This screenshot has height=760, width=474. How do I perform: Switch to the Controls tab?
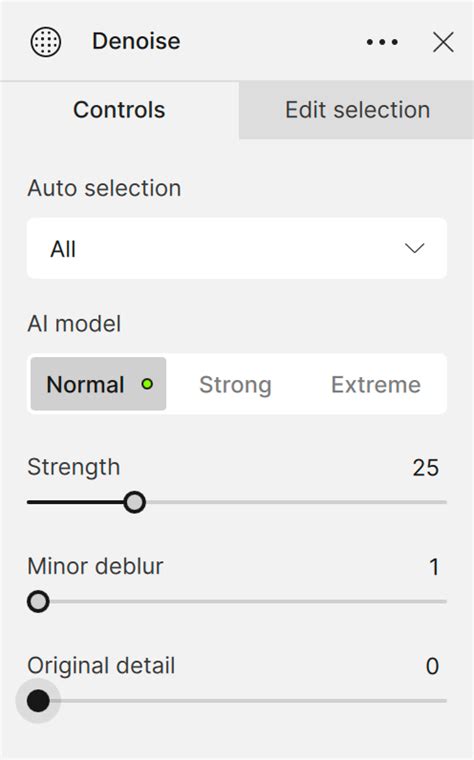tap(119, 110)
